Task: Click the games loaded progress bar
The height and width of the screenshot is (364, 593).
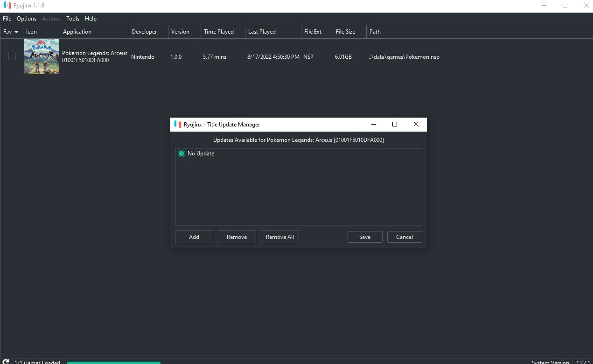Action: pyautogui.click(x=113, y=362)
